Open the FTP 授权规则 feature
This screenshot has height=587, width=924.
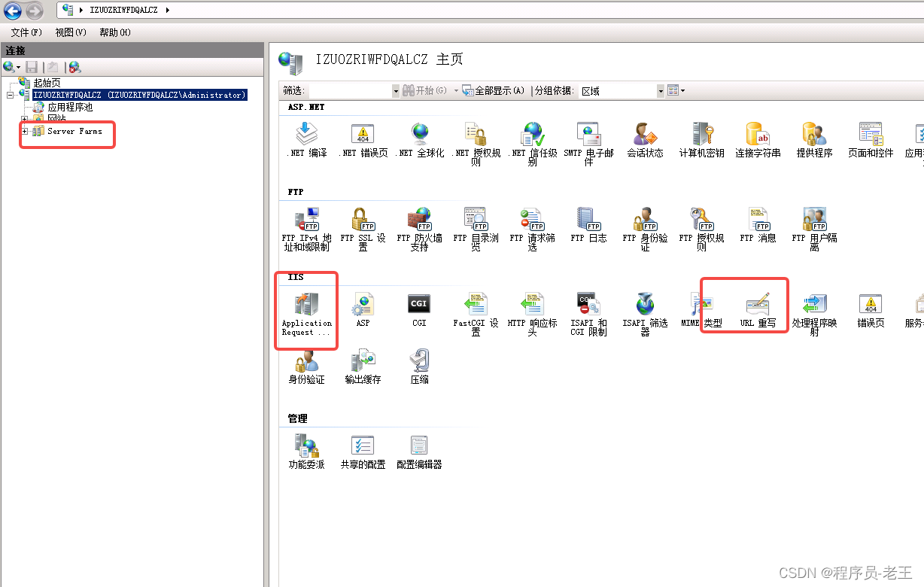701,229
